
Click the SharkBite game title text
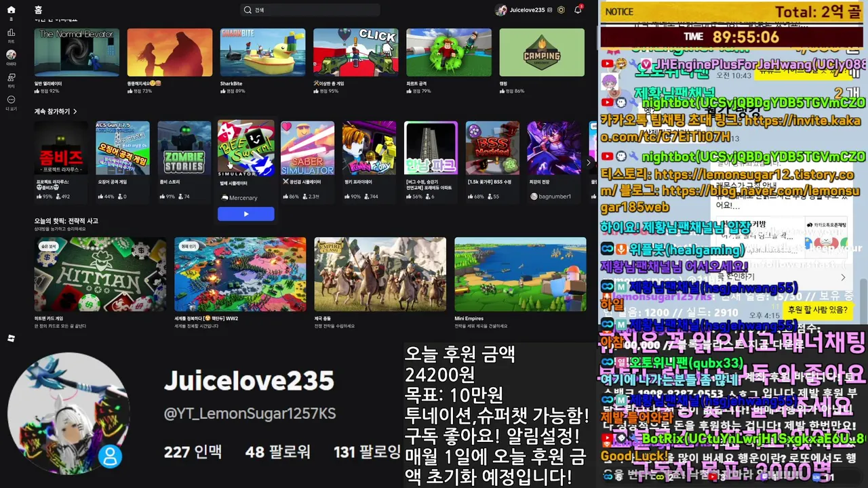[x=231, y=84]
